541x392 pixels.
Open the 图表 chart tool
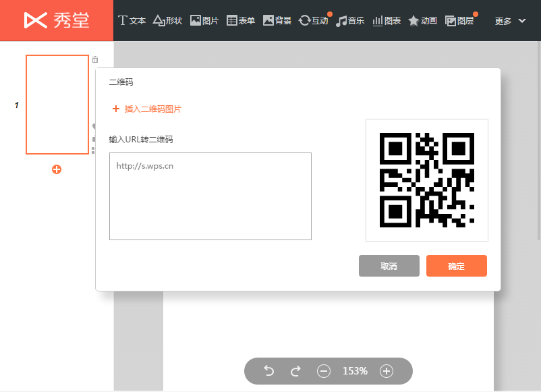point(387,21)
